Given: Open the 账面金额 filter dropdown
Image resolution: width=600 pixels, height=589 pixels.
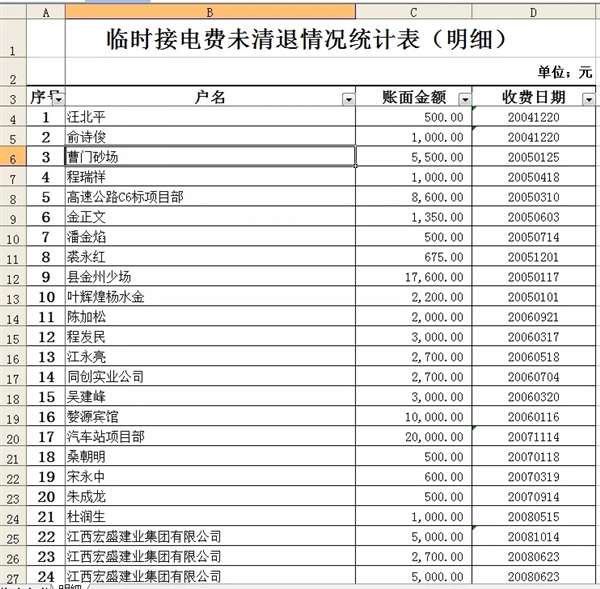Looking at the screenshot, I should coord(465,100).
